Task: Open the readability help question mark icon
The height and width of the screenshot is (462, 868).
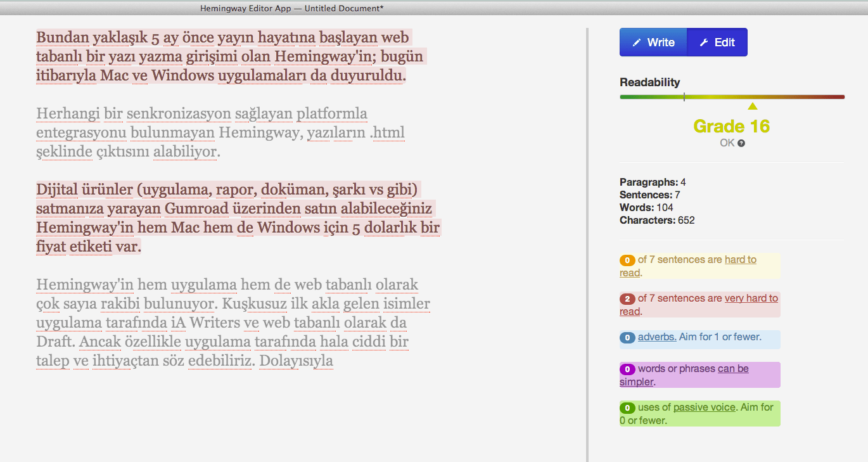Action: pyautogui.click(x=741, y=143)
